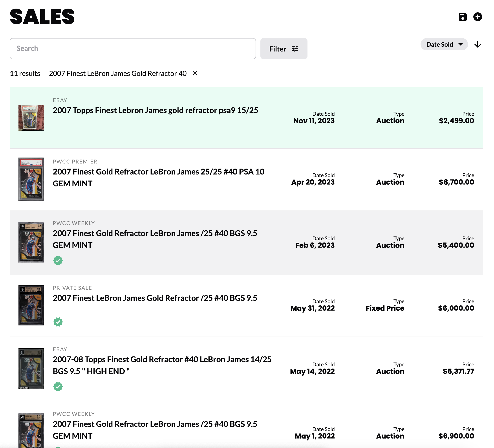Click the date May 31, 2022

point(312,308)
